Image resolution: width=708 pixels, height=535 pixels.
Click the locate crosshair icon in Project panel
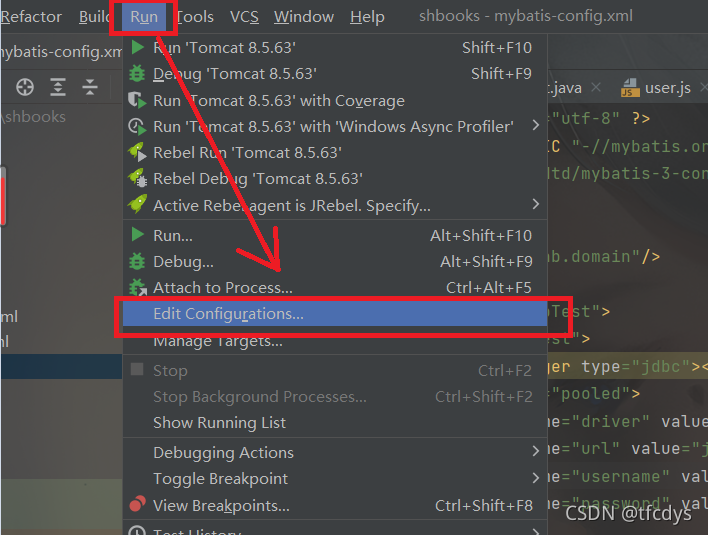click(25, 87)
